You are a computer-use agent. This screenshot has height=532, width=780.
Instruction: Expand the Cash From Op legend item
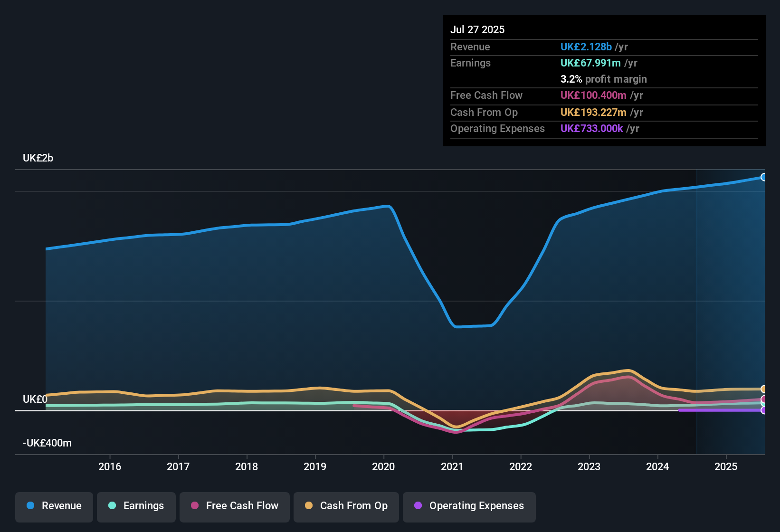tap(346, 506)
